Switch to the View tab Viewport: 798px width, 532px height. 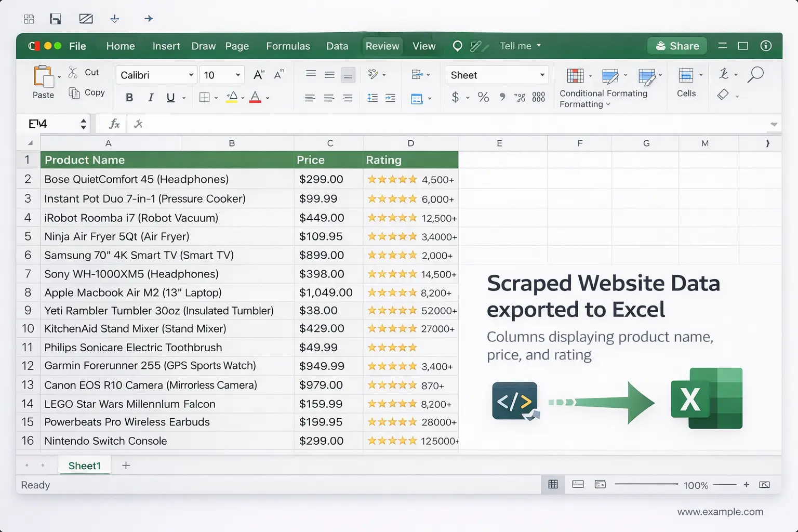[x=424, y=46]
